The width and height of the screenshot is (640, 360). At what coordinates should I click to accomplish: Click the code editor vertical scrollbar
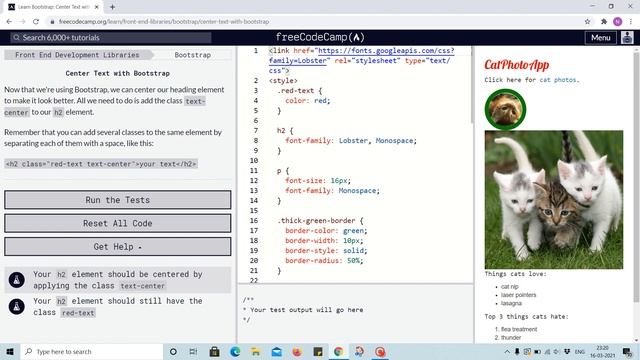pos(471,84)
